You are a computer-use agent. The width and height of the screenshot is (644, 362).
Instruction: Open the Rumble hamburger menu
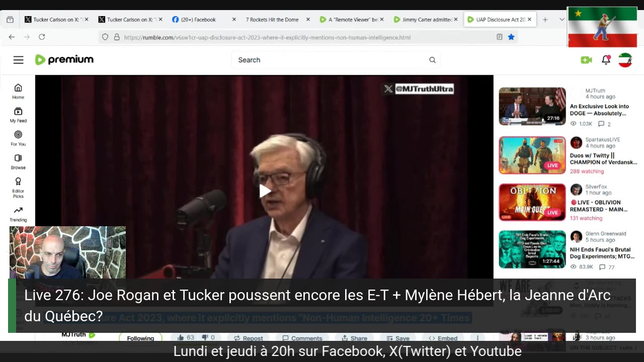click(18, 60)
